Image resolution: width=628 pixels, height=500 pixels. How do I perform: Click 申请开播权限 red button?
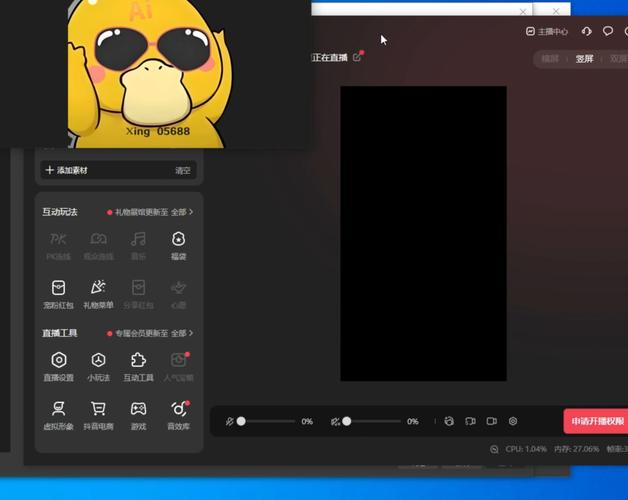(598, 422)
